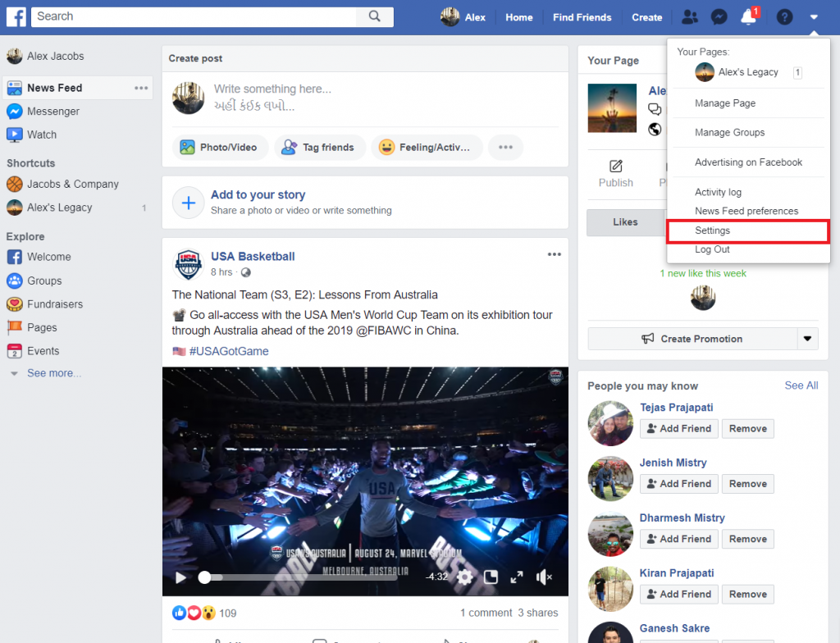Screen dimensions: 840x643
Task: Open Settings from the account menu
Action: (x=748, y=230)
